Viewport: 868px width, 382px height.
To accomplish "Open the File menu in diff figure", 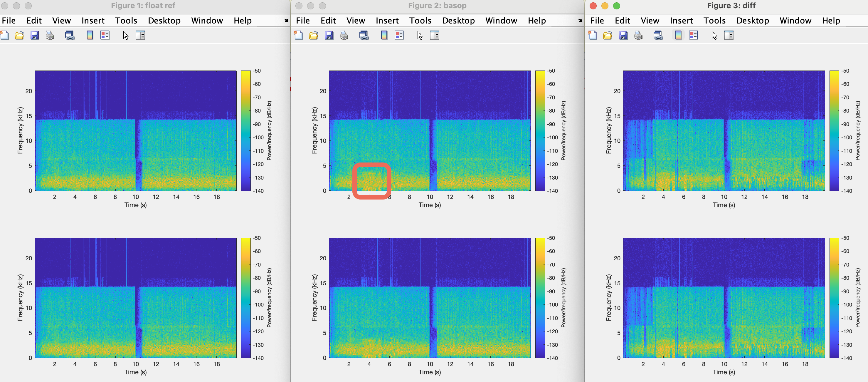I will tap(597, 21).
